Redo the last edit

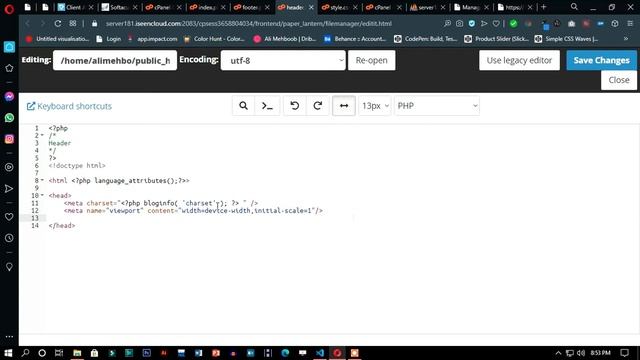[318, 106]
